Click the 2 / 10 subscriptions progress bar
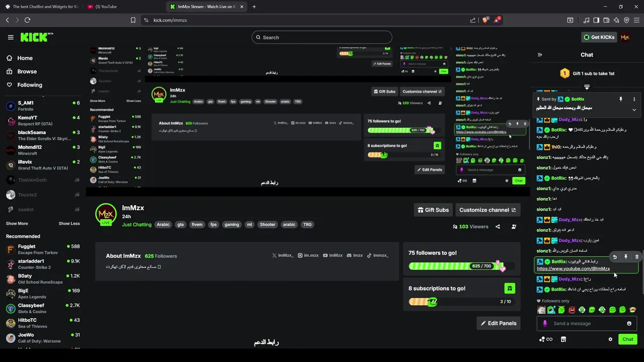Viewport: 644px width, 362px height. (462, 302)
